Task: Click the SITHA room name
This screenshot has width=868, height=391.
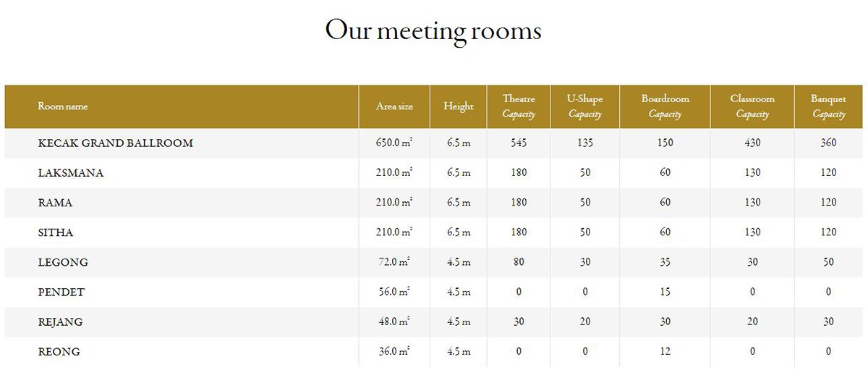Action: pos(56,232)
